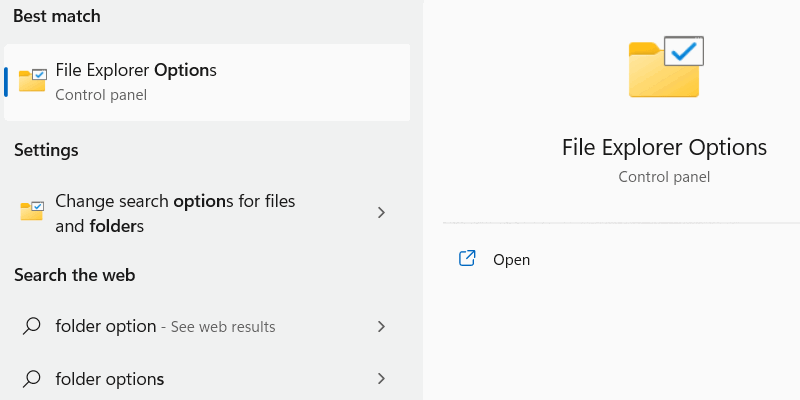Click the Control panel label in preview pane
Viewport: 800px width, 400px height.
[664, 177]
